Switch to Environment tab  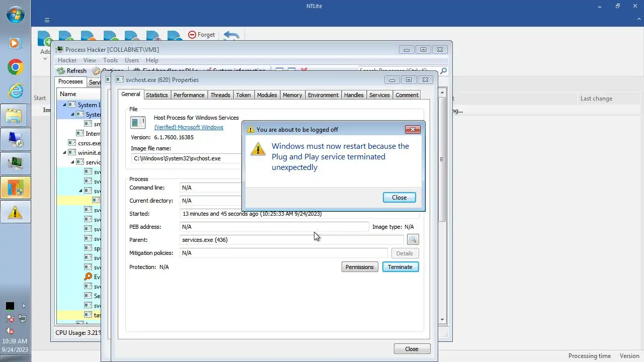pyautogui.click(x=323, y=95)
